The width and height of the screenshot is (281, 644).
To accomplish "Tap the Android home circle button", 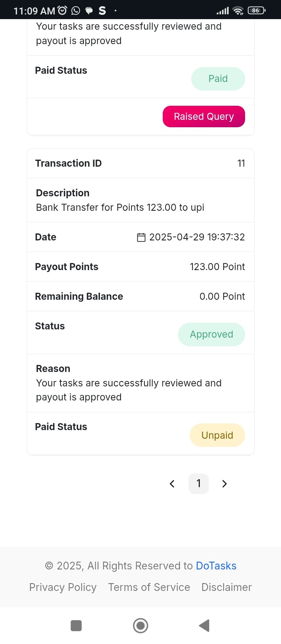I will coord(140,626).
